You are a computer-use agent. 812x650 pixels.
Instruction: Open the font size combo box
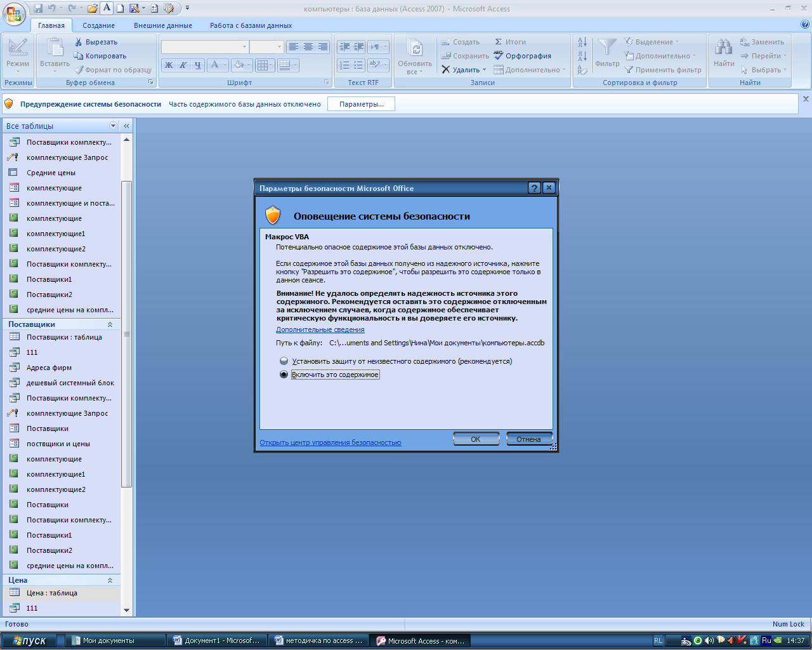266,47
